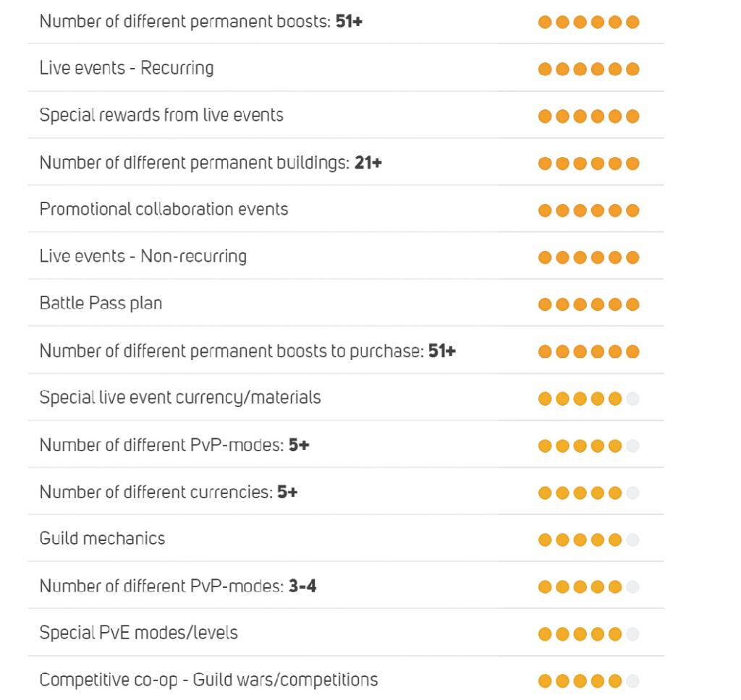Select 'Special rewards from live events' label
Screen dimensions: 741x700
click(x=161, y=115)
